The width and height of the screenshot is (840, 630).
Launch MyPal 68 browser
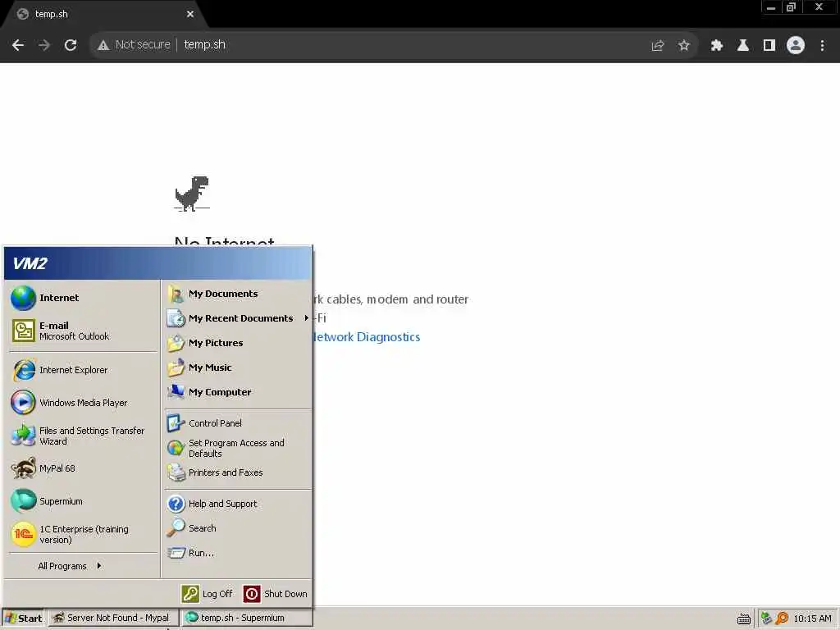(83, 468)
